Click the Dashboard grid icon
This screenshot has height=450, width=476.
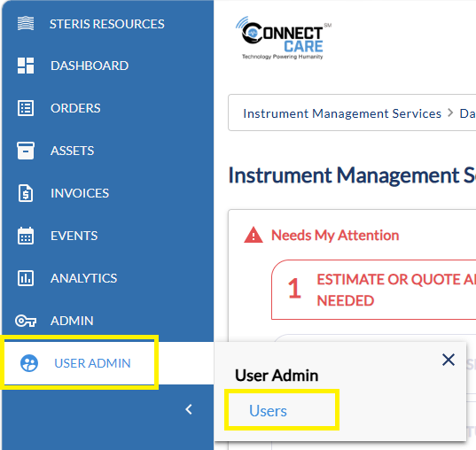26,66
